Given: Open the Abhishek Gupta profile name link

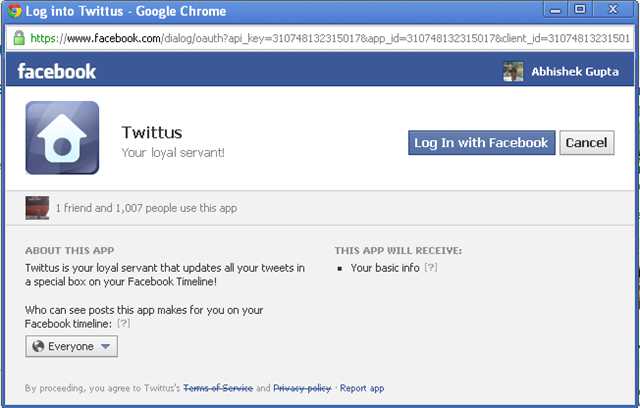Looking at the screenshot, I should 575,71.
